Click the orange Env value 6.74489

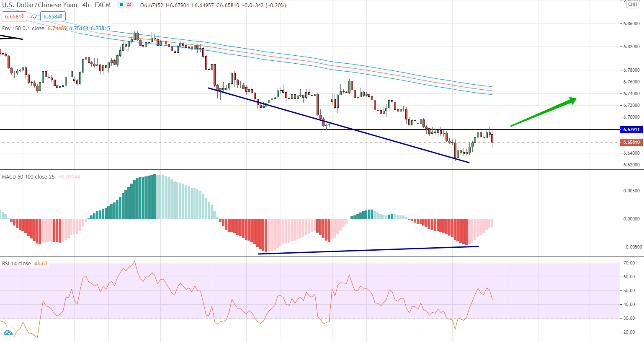point(57,28)
